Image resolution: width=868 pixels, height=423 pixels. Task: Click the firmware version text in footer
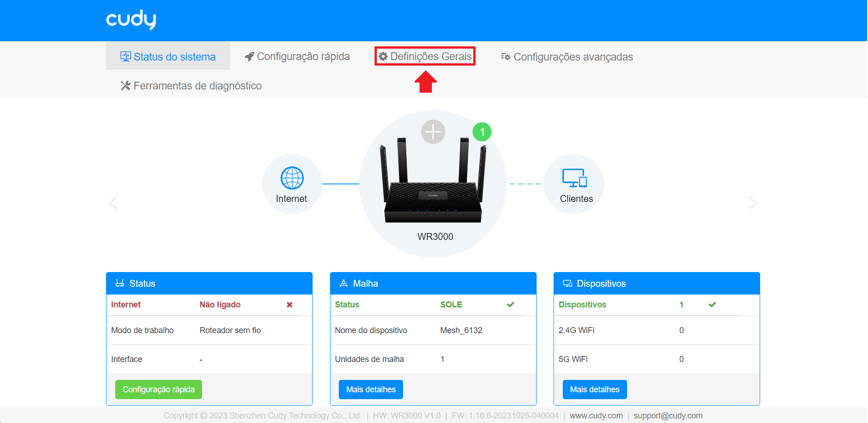[x=505, y=416]
